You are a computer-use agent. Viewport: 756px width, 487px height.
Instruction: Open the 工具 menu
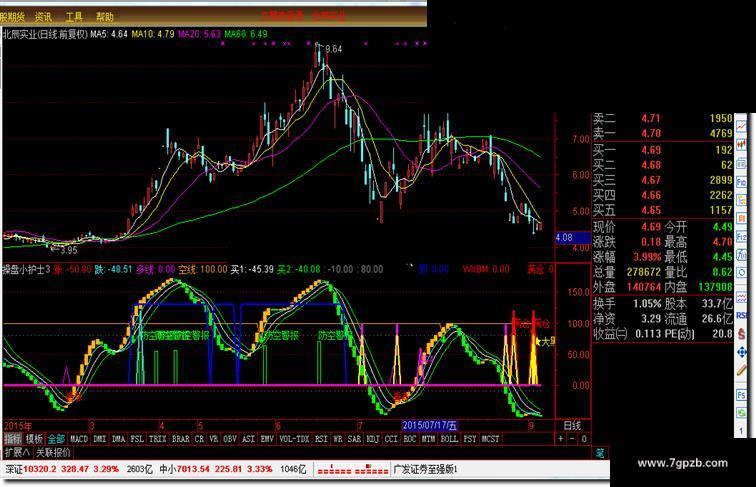[x=74, y=17]
